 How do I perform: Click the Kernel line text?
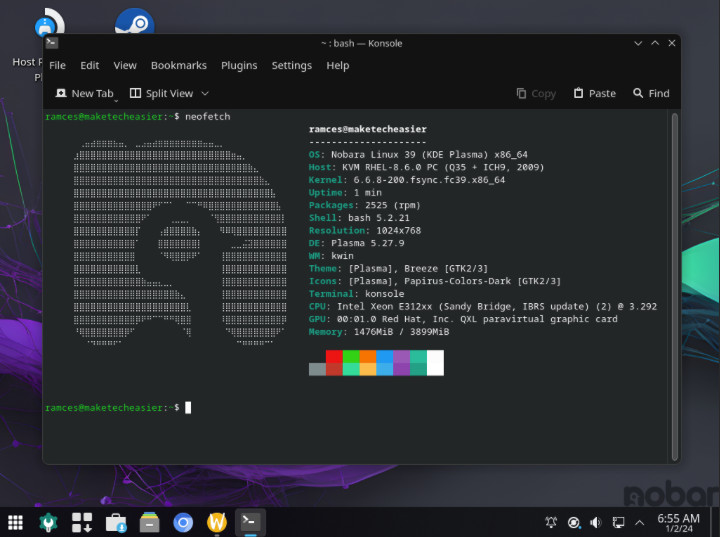[x=407, y=180]
